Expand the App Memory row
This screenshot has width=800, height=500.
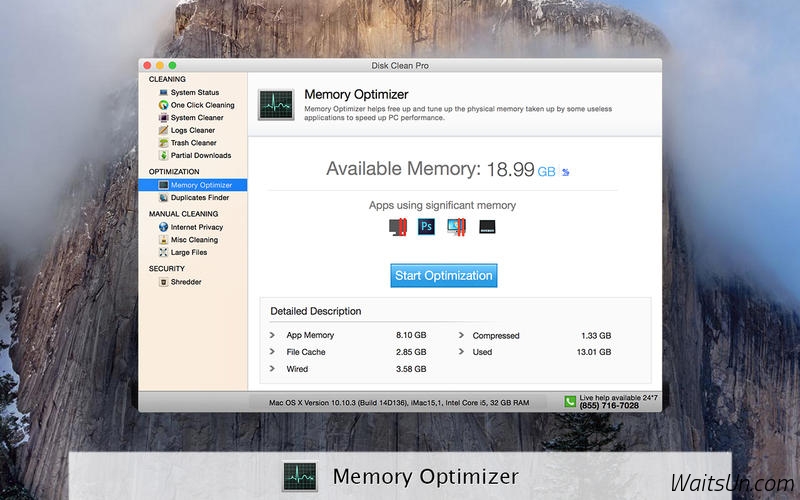[x=272, y=335]
